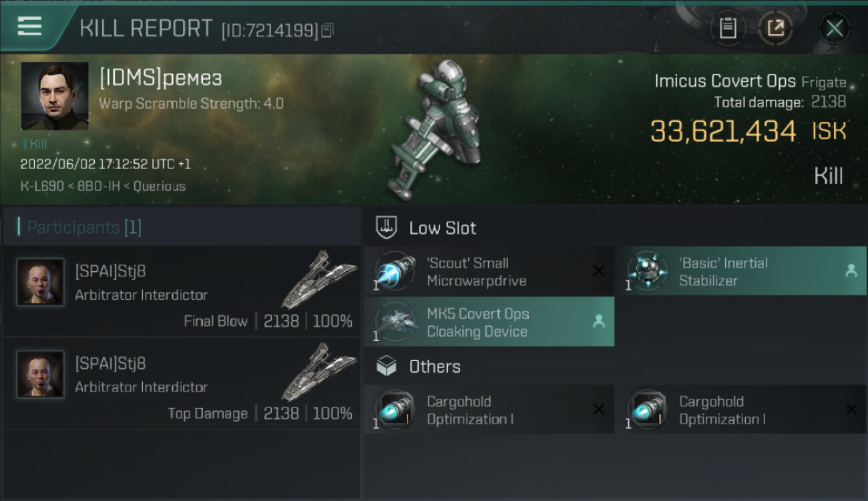Click the clipboard copy report icon
The image size is (868, 501).
[x=728, y=28]
